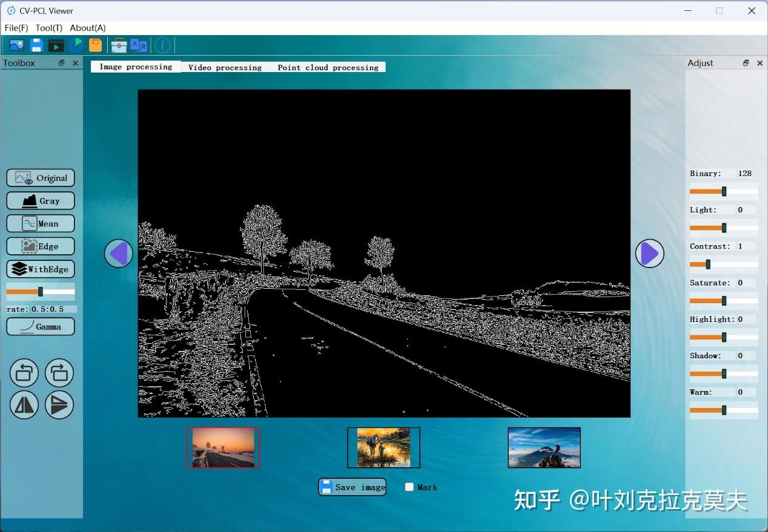Toggle the Edge detection mode
This screenshot has height=532, width=768.
(x=40, y=246)
